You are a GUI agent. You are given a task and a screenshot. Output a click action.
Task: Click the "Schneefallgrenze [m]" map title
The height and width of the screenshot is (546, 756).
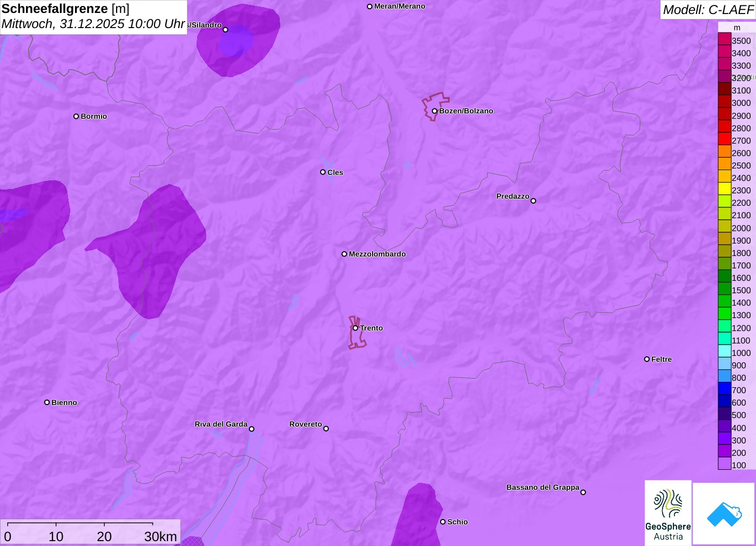pyautogui.click(x=65, y=9)
